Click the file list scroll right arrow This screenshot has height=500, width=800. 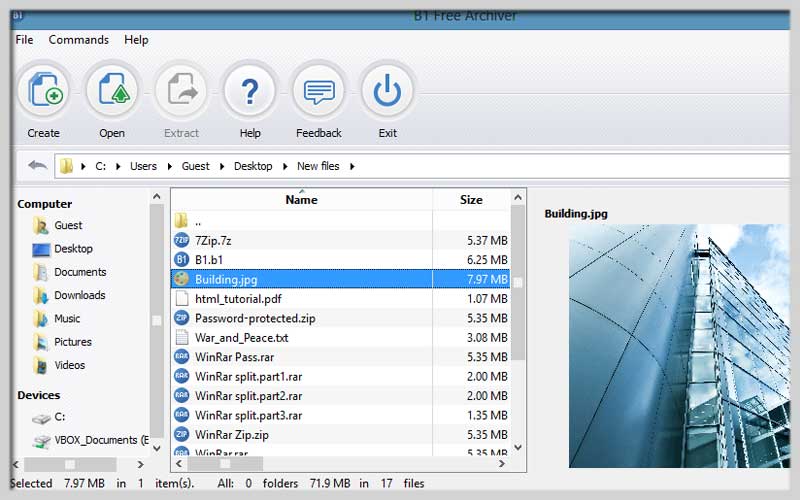(x=502, y=463)
